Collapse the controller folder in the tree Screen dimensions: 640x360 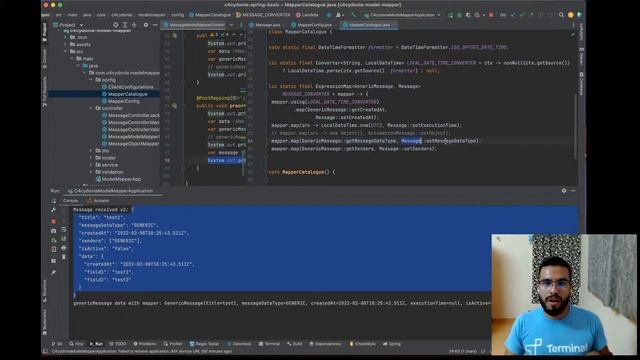(x=91, y=108)
